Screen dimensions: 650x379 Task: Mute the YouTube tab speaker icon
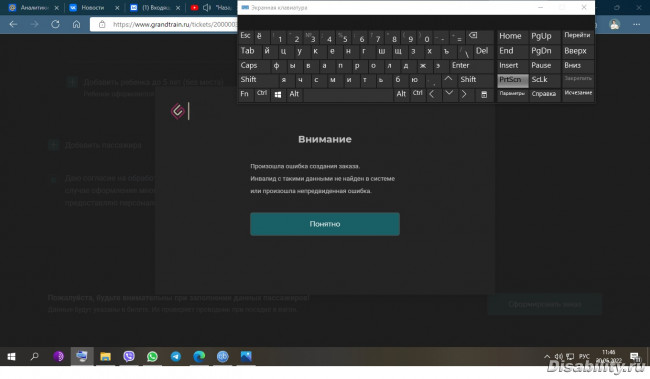click(207, 7)
